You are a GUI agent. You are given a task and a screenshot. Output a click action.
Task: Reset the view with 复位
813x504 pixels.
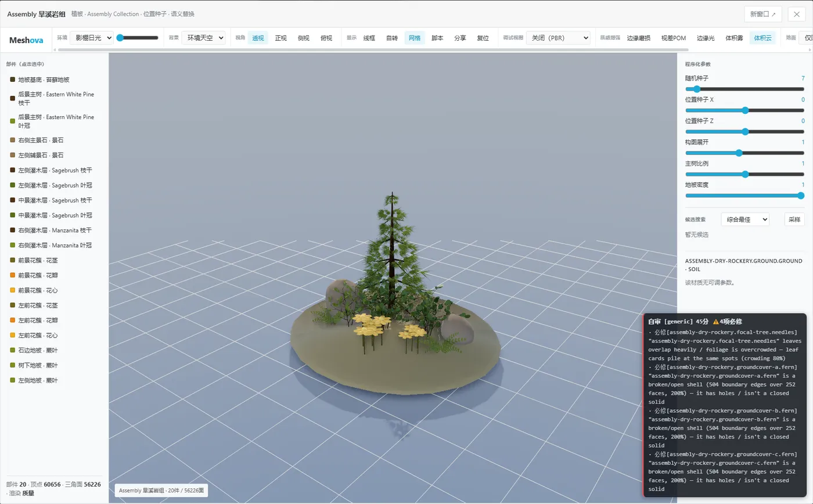coord(483,38)
